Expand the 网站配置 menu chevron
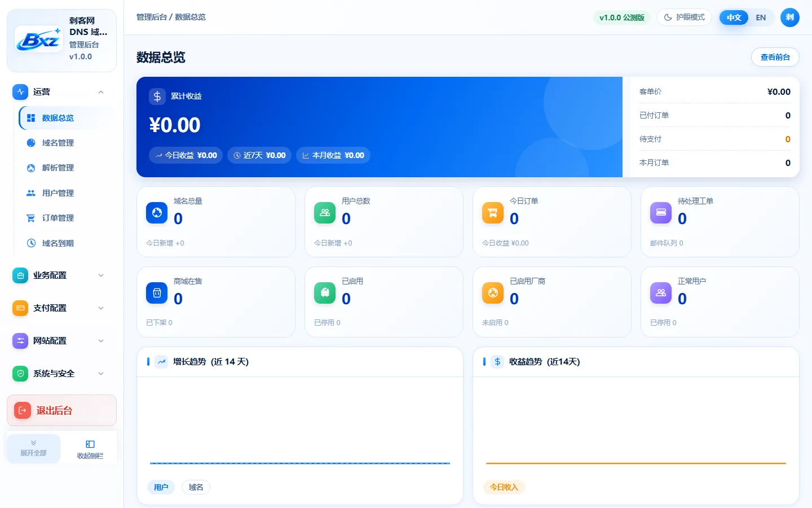The width and height of the screenshot is (812, 508). coord(101,341)
